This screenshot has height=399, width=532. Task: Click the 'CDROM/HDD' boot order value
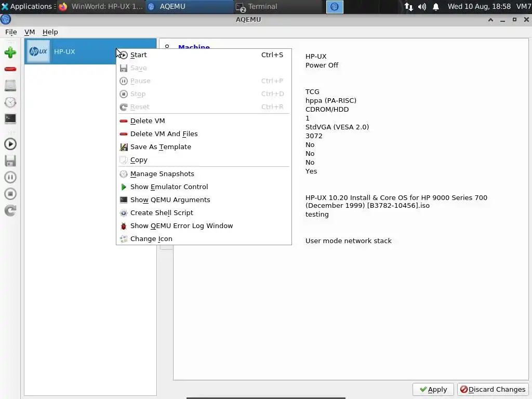coord(327,109)
